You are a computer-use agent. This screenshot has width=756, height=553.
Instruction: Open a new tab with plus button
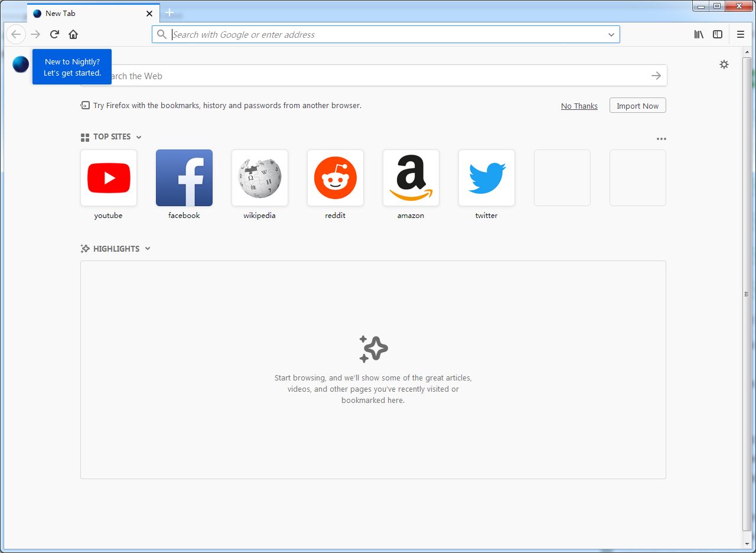coord(170,12)
